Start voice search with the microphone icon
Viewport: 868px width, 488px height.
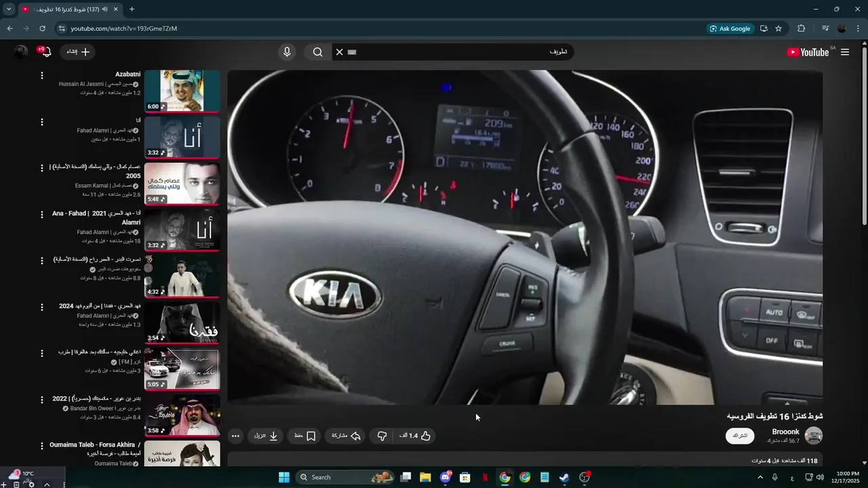click(287, 52)
